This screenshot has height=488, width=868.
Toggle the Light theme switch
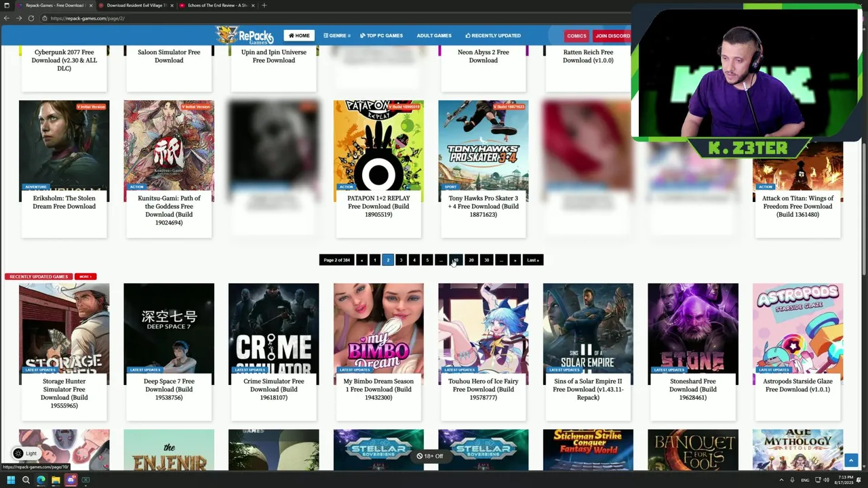point(25,453)
